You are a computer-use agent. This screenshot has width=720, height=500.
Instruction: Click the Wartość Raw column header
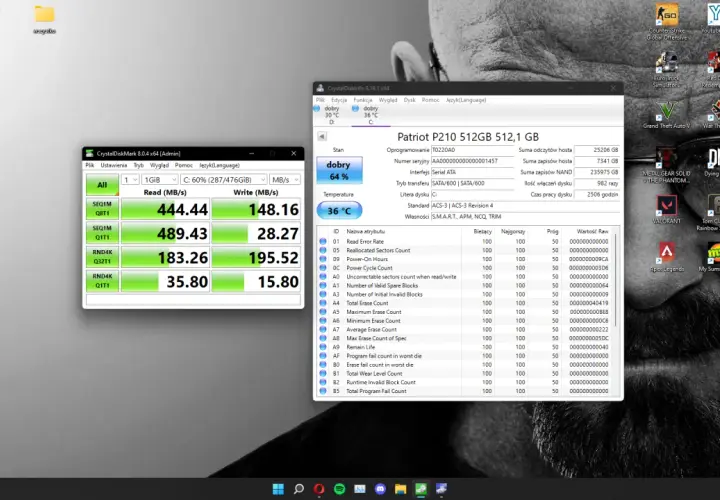pyautogui.click(x=592, y=231)
